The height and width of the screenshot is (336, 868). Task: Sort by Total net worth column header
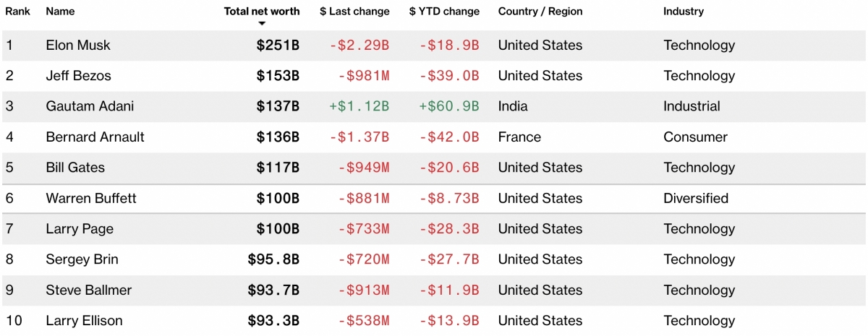261,12
